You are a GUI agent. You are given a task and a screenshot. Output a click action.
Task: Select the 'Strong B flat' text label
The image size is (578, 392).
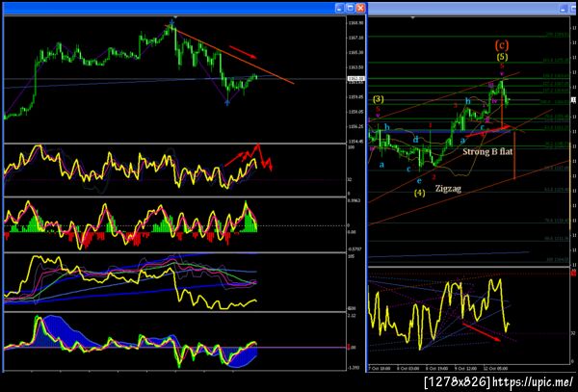(x=487, y=151)
